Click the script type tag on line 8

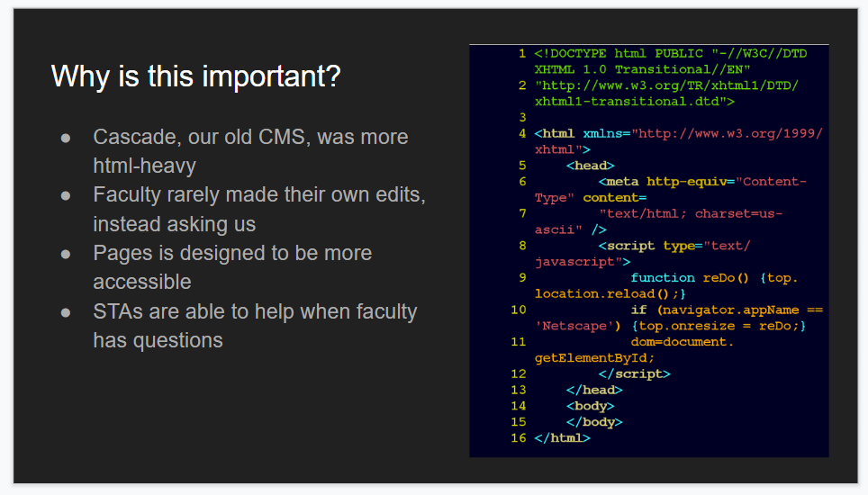coord(642,253)
